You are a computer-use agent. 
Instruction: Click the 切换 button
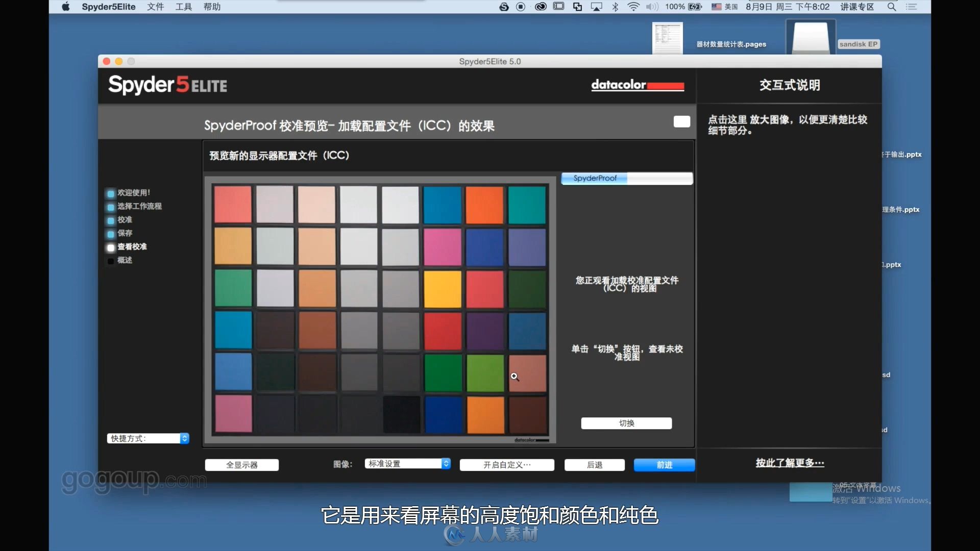pos(626,423)
